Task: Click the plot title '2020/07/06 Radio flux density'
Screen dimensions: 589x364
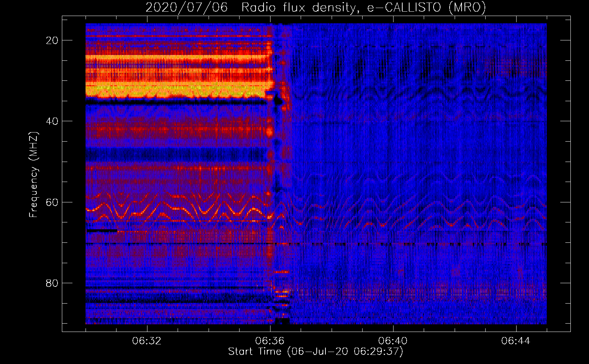Action: coord(316,8)
